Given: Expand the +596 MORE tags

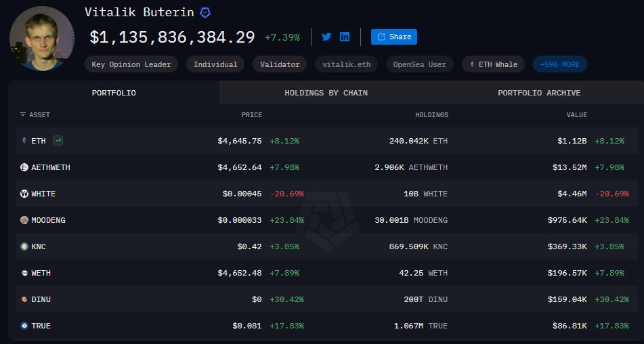Looking at the screenshot, I should (x=560, y=64).
